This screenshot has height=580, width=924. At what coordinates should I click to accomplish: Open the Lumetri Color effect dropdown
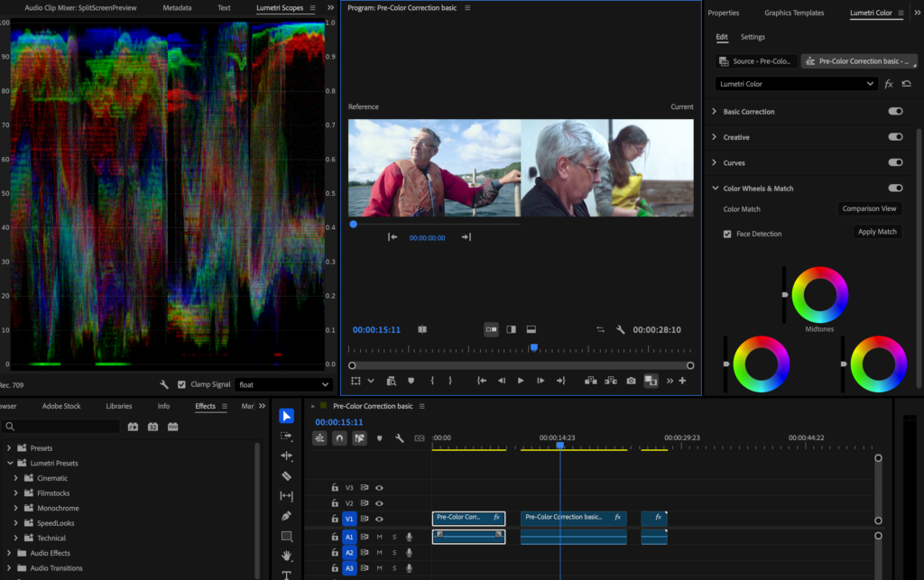pos(796,84)
